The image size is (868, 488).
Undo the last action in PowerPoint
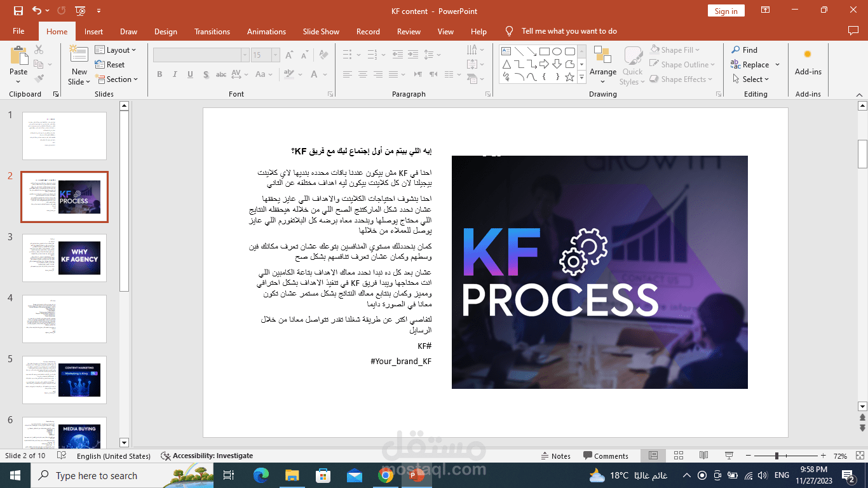click(36, 11)
